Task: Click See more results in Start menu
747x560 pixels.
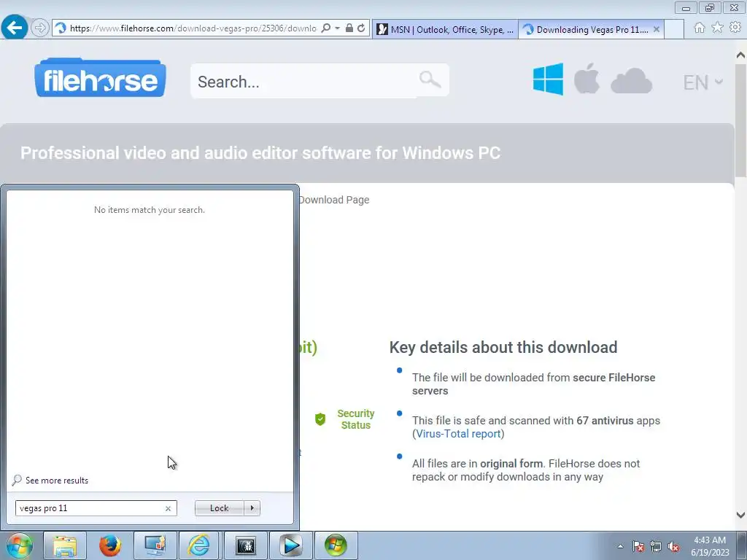Action: point(57,481)
